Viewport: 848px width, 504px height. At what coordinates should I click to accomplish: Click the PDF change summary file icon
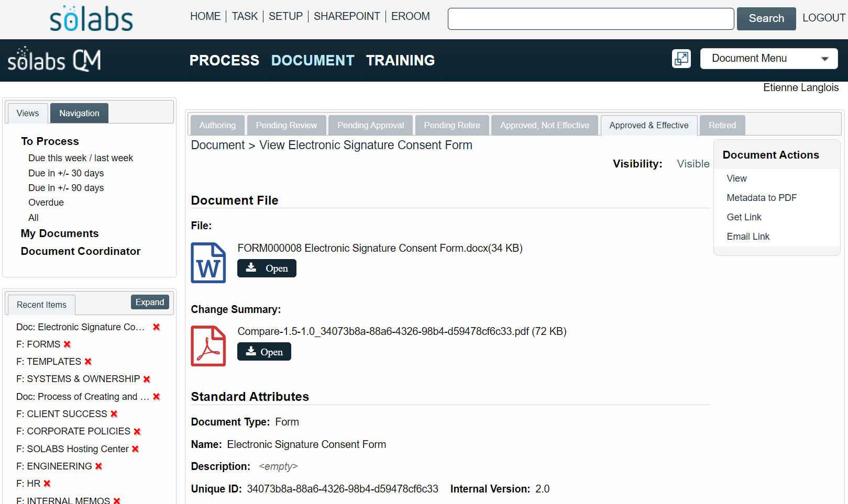tap(208, 346)
